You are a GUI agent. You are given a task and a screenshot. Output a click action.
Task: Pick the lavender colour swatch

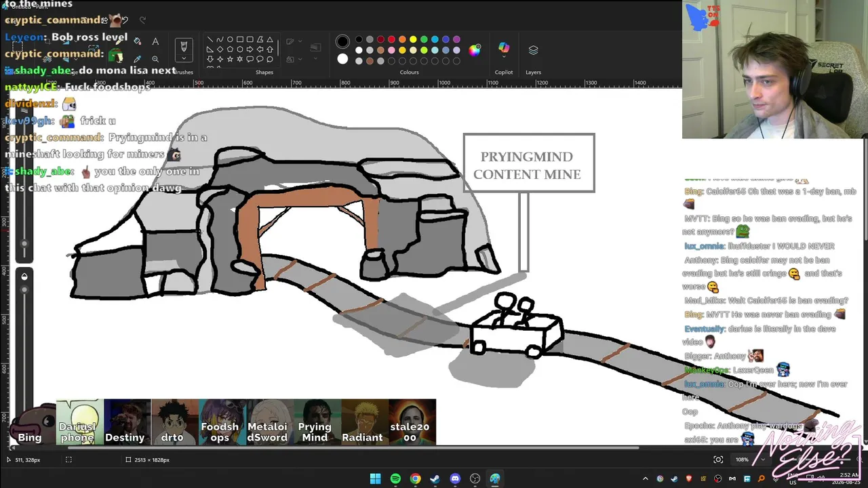pyautogui.click(x=456, y=50)
